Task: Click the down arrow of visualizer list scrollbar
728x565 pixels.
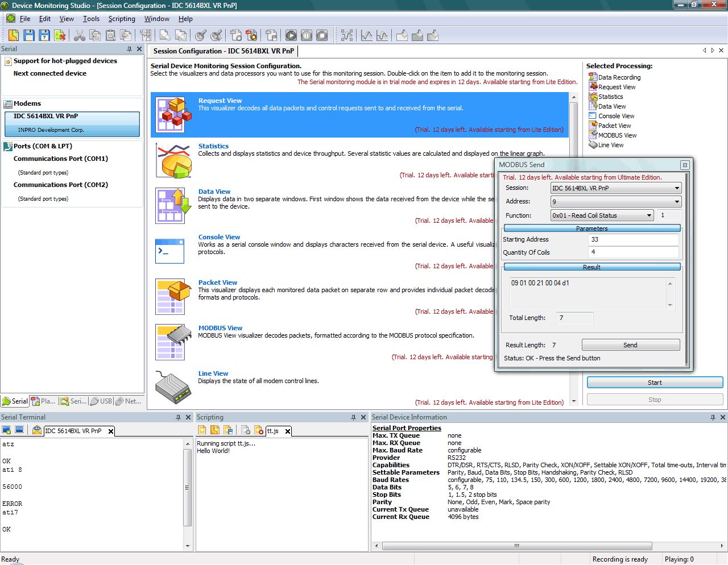Action: pyautogui.click(x=574, y=401)
